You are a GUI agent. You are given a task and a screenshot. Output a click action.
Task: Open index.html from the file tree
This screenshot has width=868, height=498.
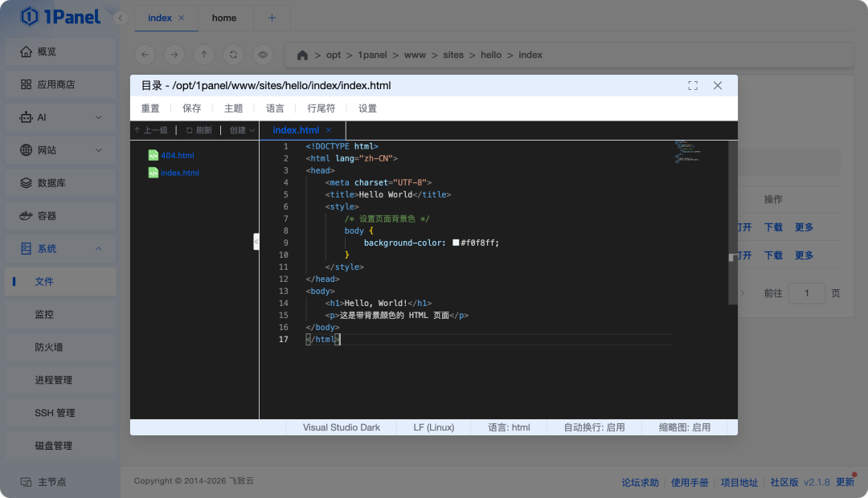[179, 173]
